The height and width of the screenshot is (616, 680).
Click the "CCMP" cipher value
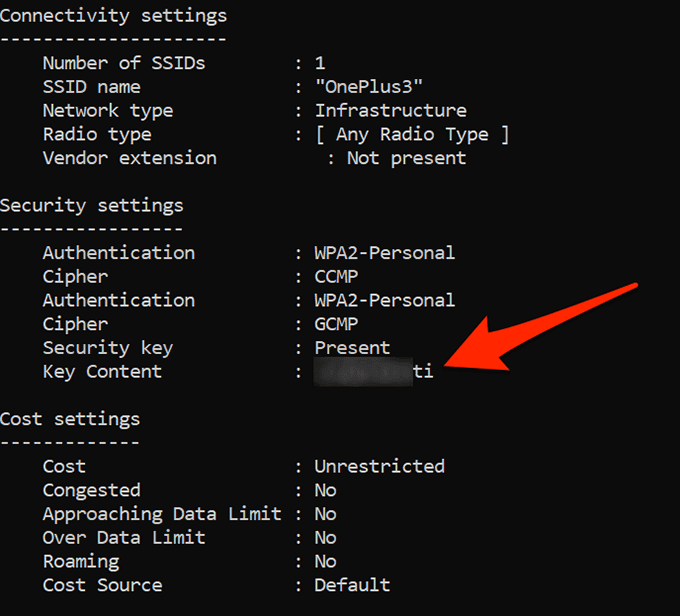click(336, 277)
